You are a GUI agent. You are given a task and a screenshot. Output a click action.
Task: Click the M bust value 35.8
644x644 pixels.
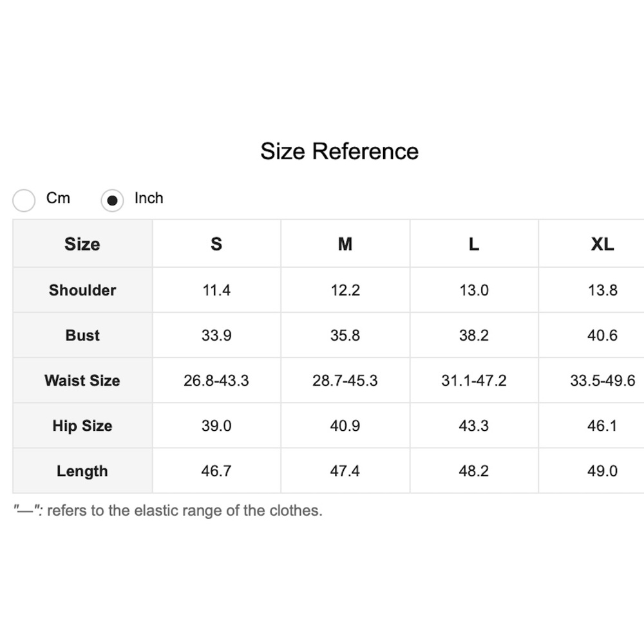345,336
